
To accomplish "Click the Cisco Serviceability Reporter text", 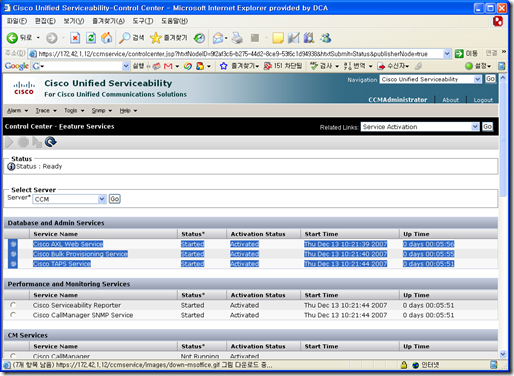I will pos(77,305).
